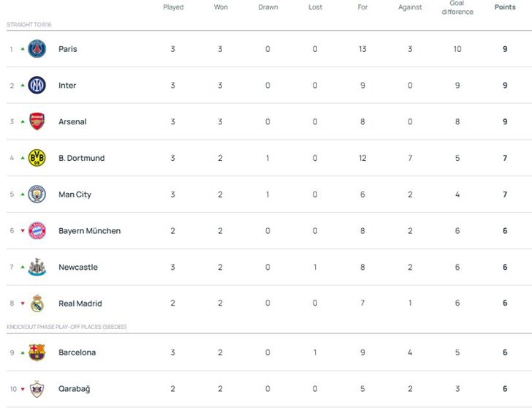The width and height of the screenshot is (532, 408).
Task: Click the Real Madrid club crest
Action: 37,303
